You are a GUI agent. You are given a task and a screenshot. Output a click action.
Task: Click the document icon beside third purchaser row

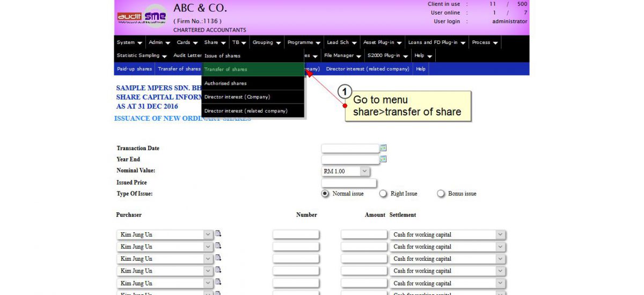pos(218,258)
